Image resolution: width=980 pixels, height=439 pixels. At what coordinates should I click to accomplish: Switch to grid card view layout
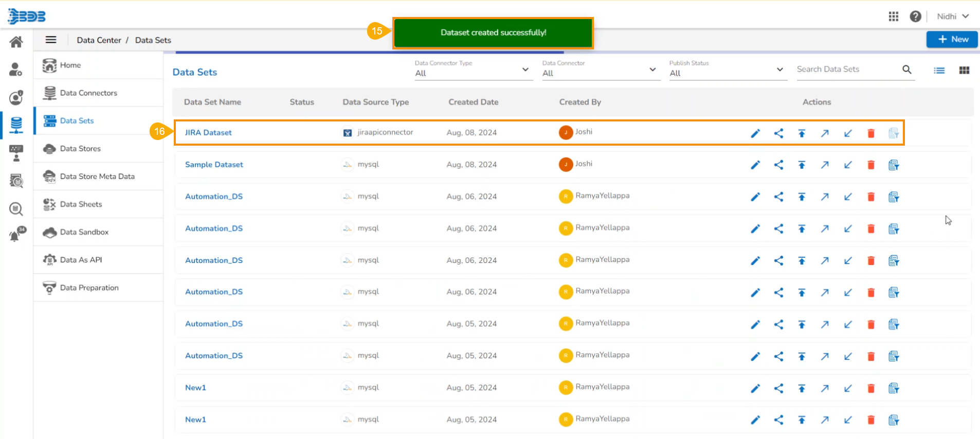pyautogui.click(x=965, y=71)
